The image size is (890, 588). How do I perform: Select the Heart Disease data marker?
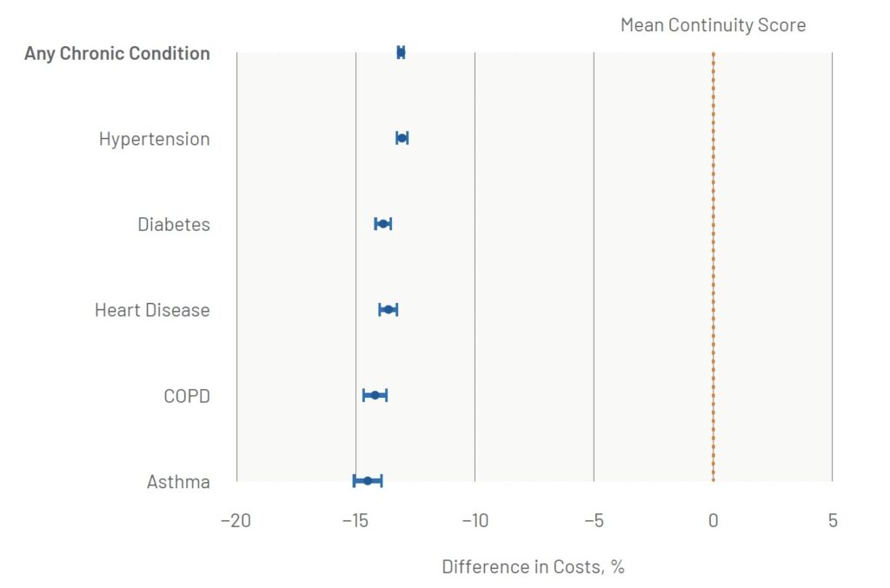[389, 310]
